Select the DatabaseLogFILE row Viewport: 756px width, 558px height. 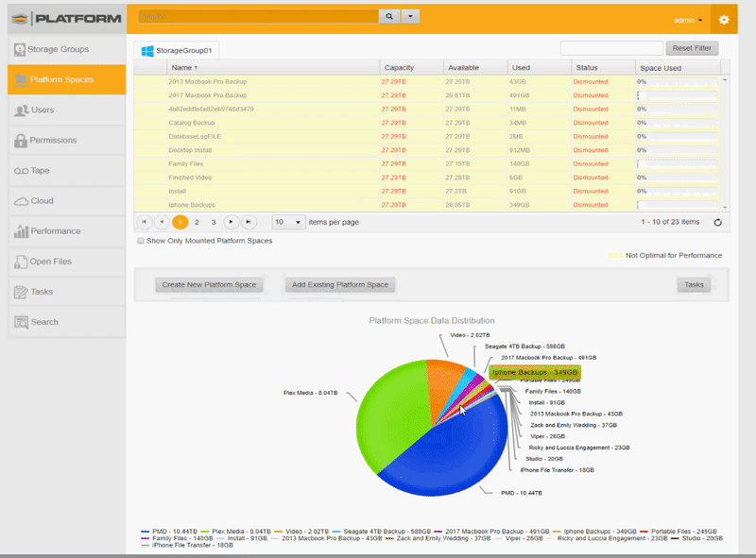click(x=428, y=136)
